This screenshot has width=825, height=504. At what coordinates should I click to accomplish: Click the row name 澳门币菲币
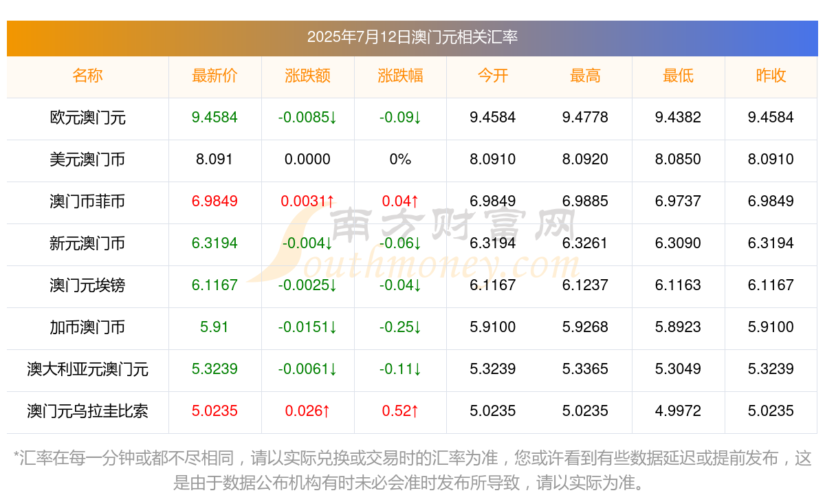pos(87,201)
